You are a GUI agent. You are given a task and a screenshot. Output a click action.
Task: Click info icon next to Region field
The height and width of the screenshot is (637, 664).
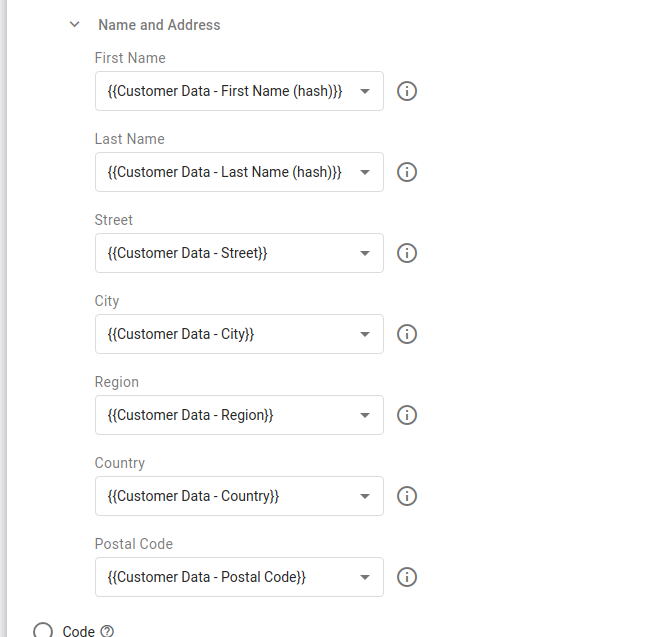coord(407,415)
